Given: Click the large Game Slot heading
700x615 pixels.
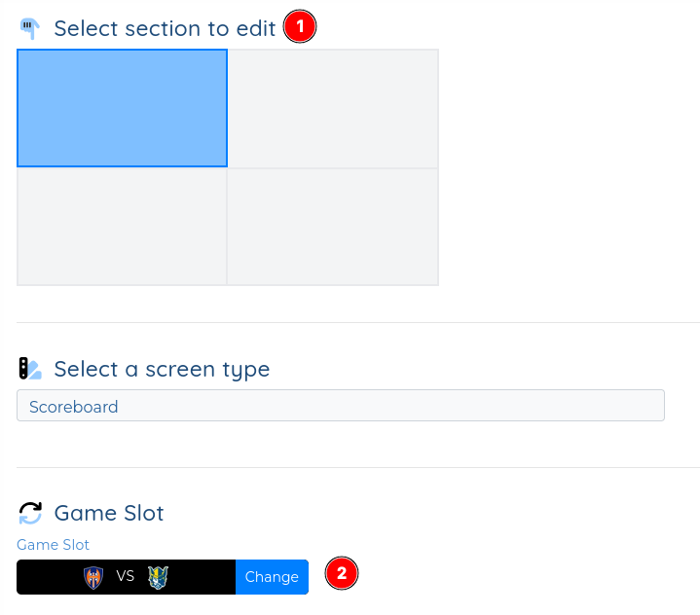Looking at the screenshot, I should [109, 513].
